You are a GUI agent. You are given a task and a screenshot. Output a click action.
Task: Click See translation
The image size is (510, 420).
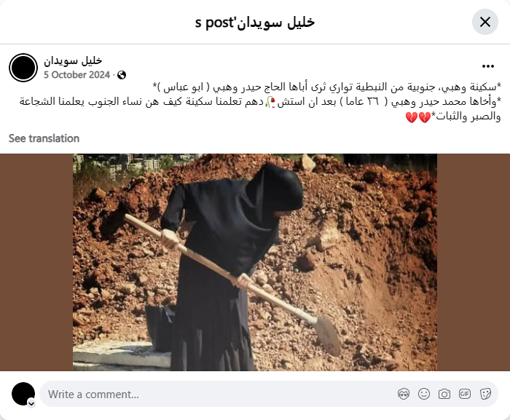click(x=44, y=138)
